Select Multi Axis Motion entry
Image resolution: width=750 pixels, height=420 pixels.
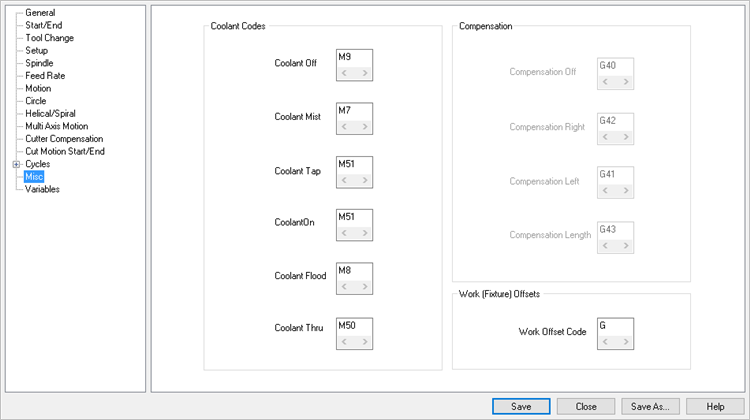(56, 126)
